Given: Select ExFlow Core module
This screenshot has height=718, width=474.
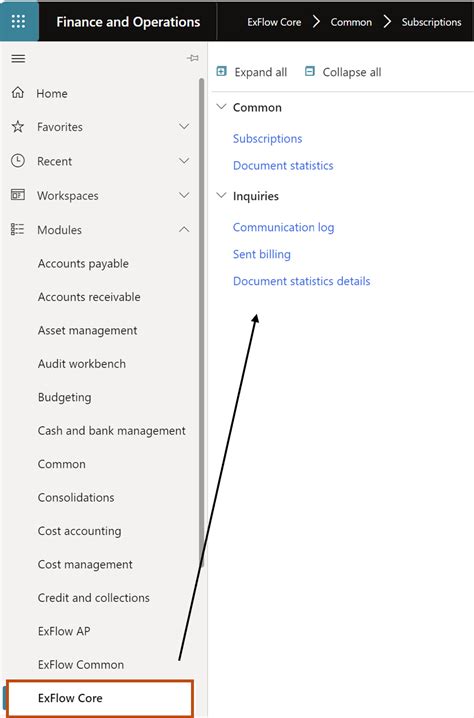Looking at the screenshot, I should pyautogui.click(x=100, y=698).
